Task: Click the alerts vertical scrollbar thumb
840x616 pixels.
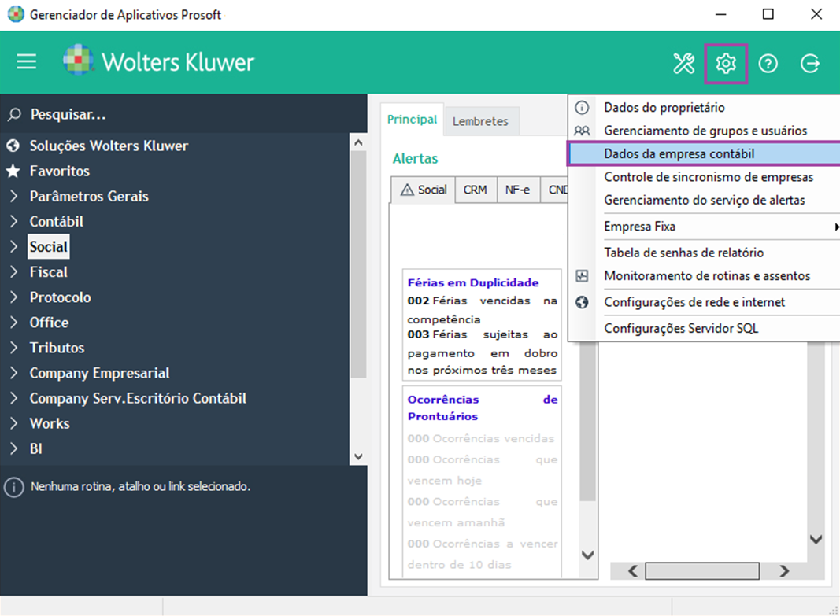Action: pos(587,421)
